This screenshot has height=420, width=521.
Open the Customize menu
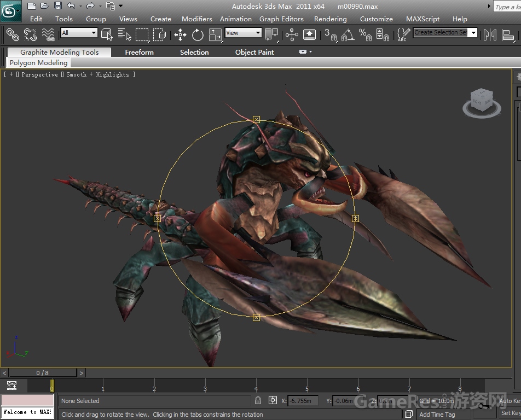point(376,19)
